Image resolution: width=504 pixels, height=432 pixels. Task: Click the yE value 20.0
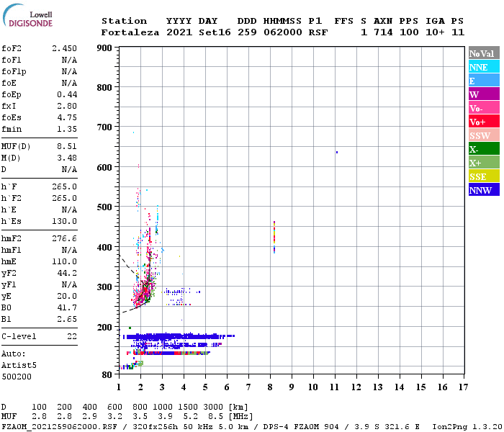click(x=67, y=296)
